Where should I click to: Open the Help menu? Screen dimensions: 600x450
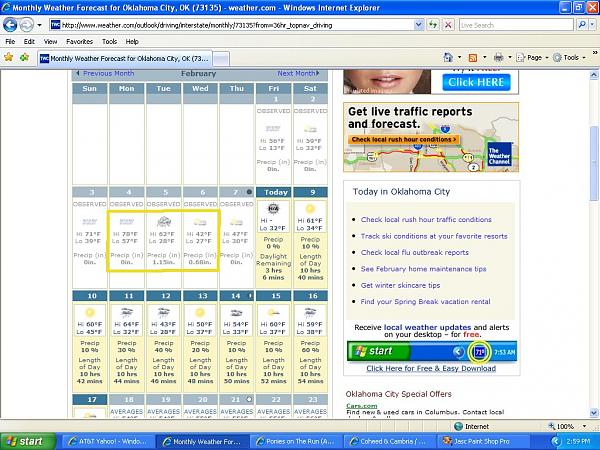click(132, 41)
